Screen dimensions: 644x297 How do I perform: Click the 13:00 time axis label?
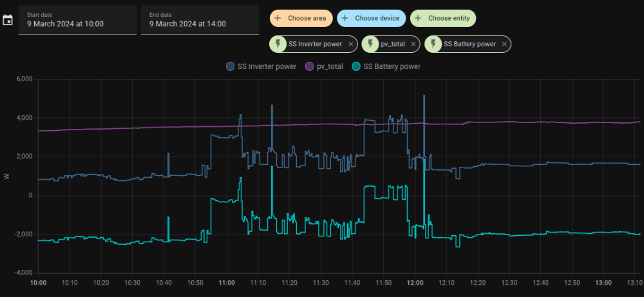pos(603,283)
